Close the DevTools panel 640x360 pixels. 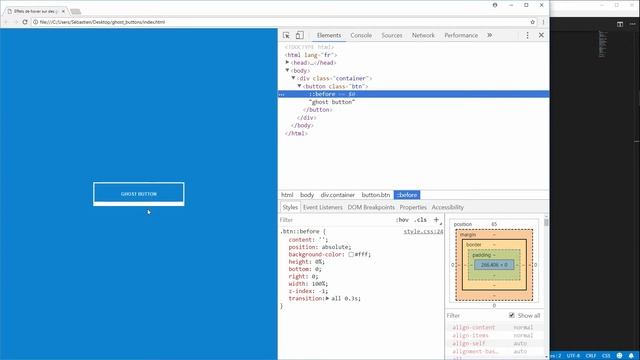click(541, 36)
